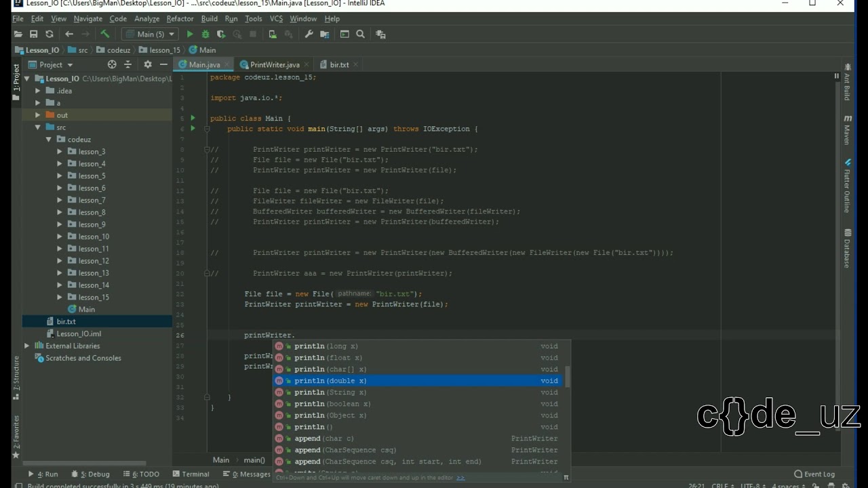Click the Build project hammer icon
The image size is (868, 488).
pyautogui.click(x=105, y=34)
